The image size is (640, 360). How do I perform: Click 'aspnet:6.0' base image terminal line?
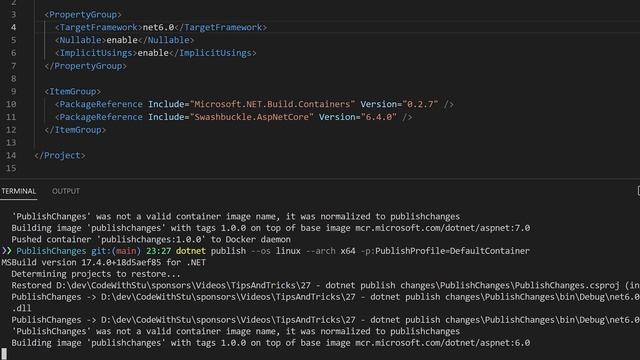tap(271, 343)
